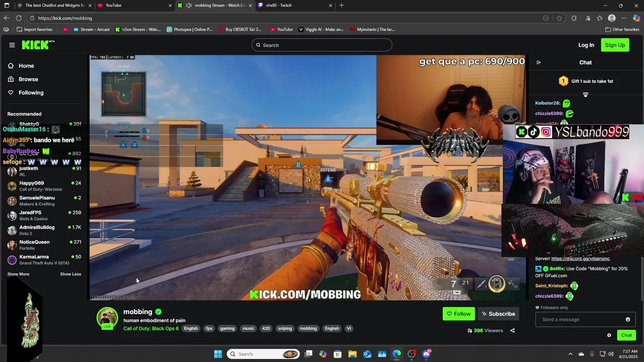Select the fps tag
The height and width of the screenshot is (362, 644).
tap(209, 328)
